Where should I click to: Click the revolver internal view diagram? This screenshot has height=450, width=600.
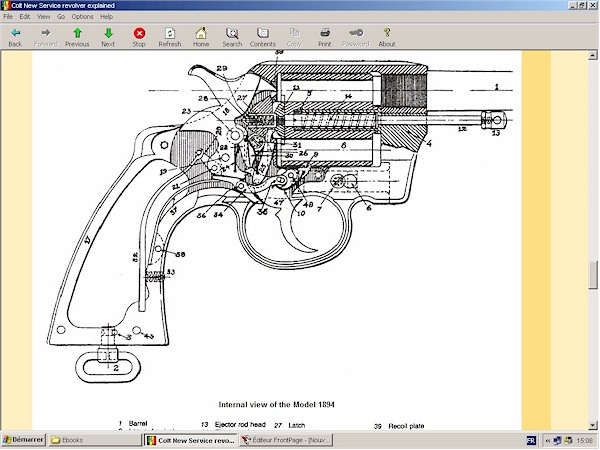[x=279, y=218]
